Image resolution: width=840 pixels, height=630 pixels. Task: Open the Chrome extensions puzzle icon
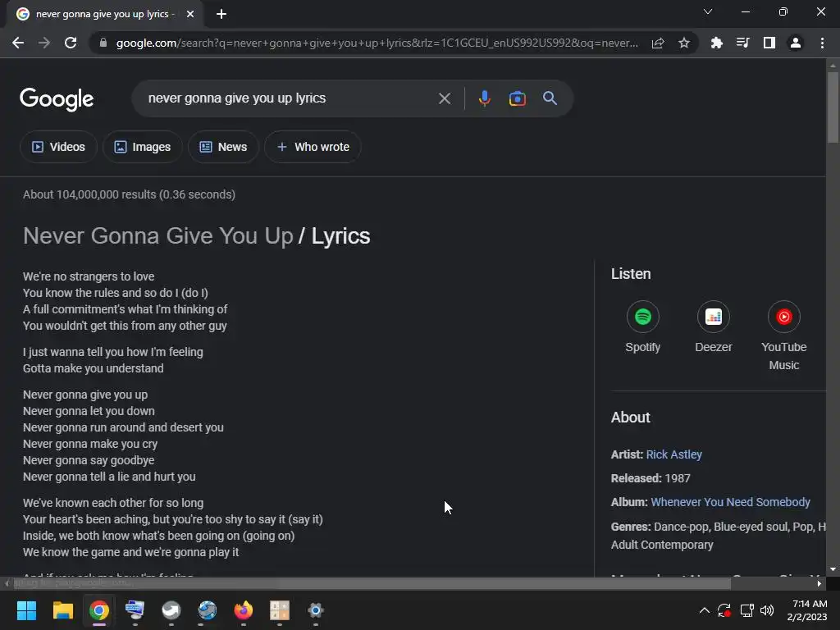(x=716, y=43)
